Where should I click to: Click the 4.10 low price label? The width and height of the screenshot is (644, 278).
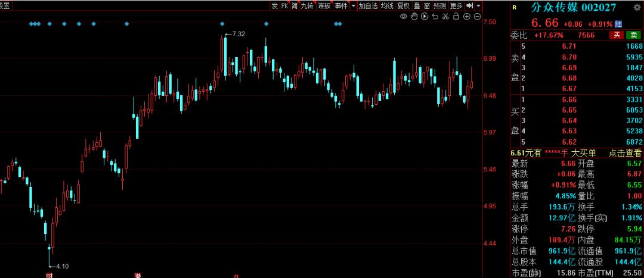62,266
